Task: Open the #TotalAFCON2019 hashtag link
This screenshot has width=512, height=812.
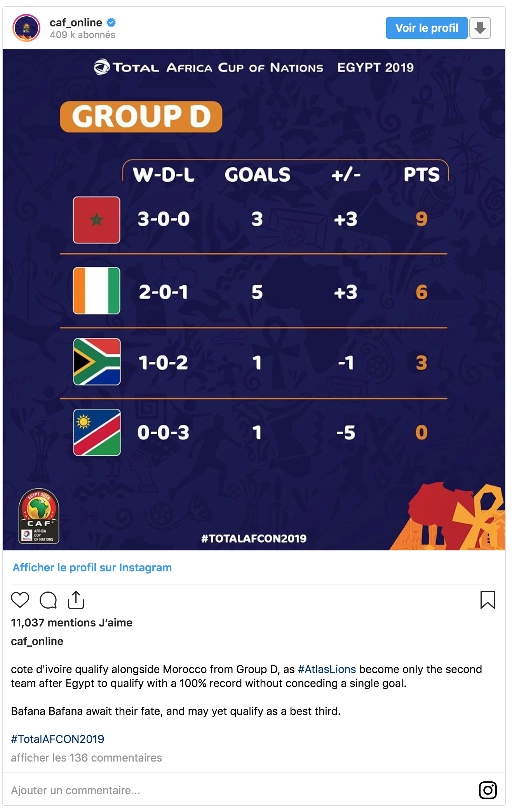Action: 57,739
